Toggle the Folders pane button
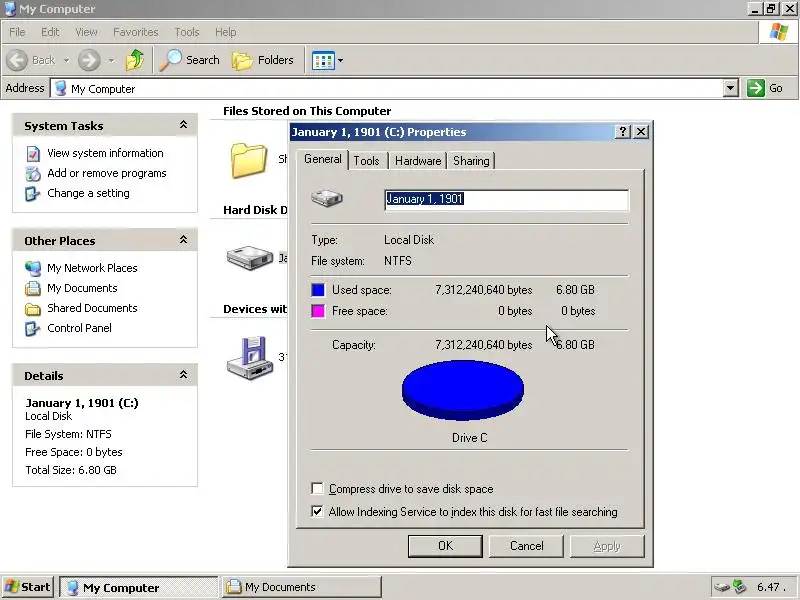 263,60
